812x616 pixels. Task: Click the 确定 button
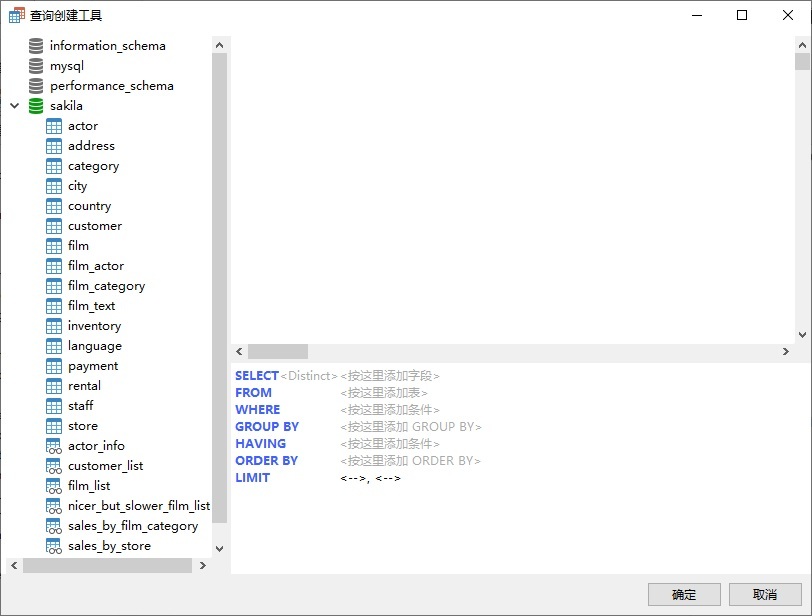tap(684, 595)
